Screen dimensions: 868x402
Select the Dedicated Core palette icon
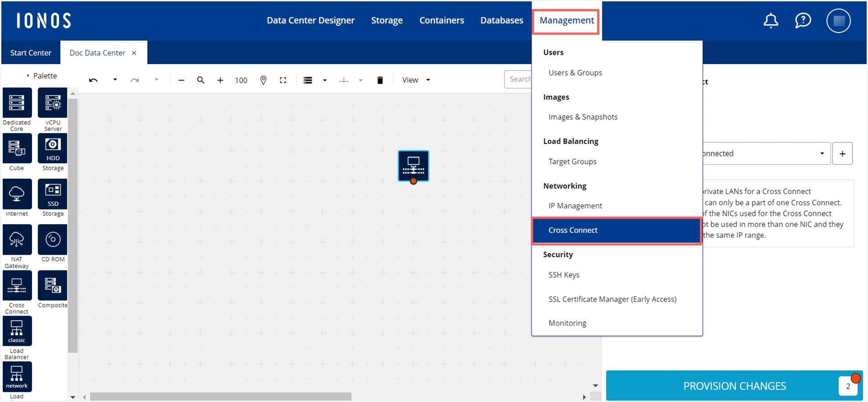coord(17,103)
